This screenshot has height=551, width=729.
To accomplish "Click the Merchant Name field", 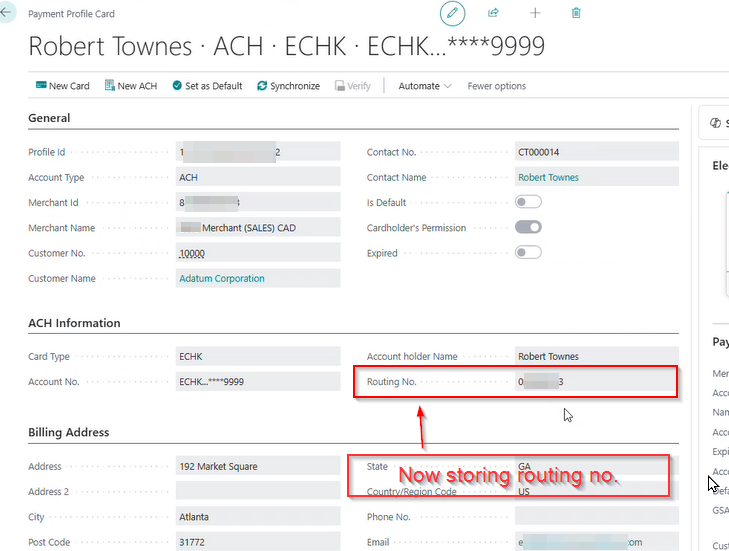I will click(258, 227).
